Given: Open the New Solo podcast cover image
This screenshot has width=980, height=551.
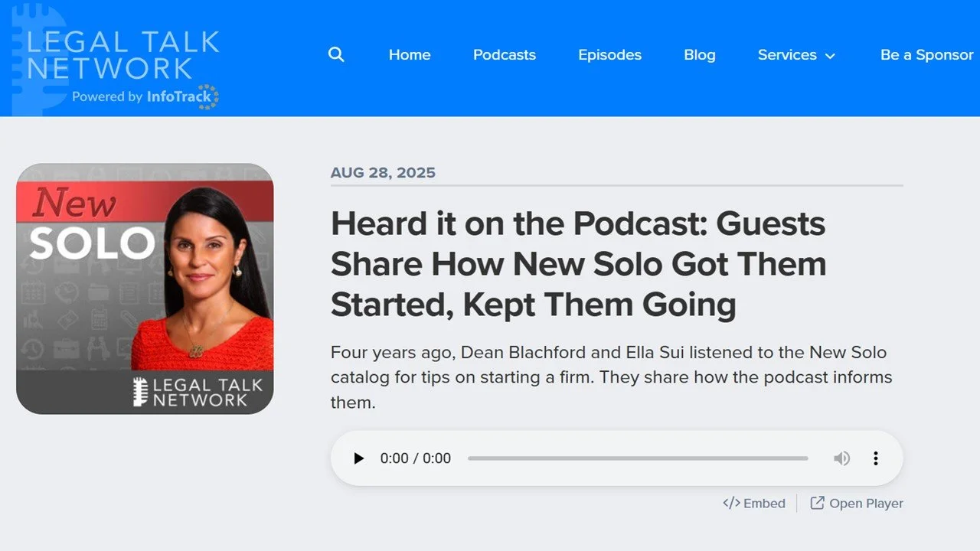Looking at the screenshot, I should (x=145, y=289).
